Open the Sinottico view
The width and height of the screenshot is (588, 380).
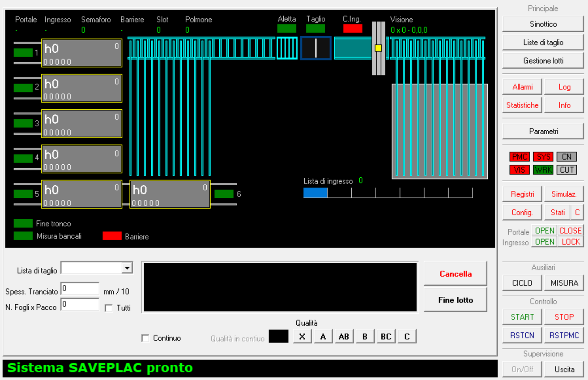(x=543, y=24)
